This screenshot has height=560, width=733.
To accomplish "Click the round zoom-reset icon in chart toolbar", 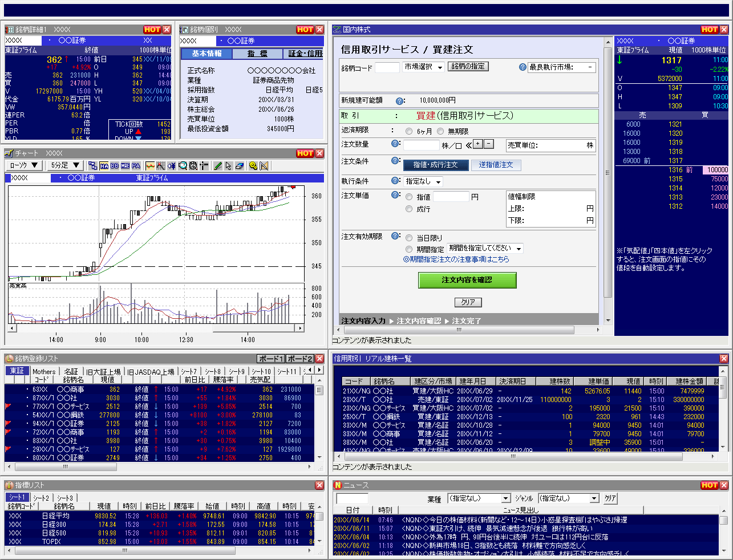I will (193, 166).
